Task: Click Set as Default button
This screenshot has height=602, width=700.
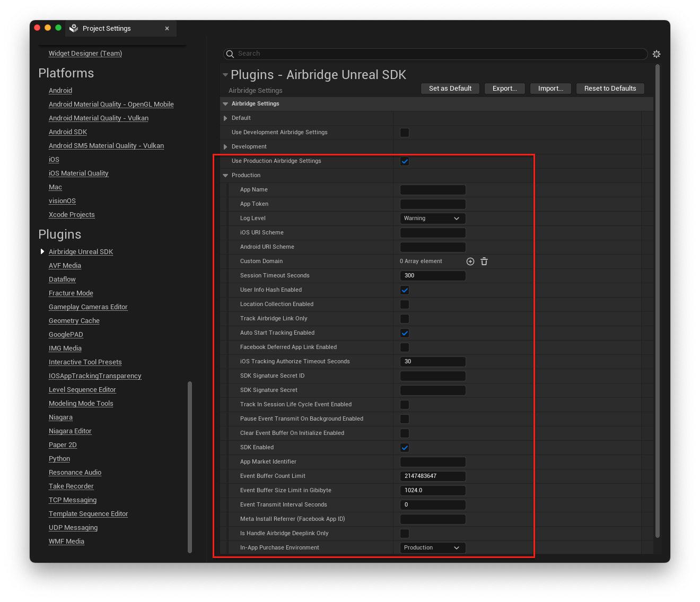Action: pos(450,89)
